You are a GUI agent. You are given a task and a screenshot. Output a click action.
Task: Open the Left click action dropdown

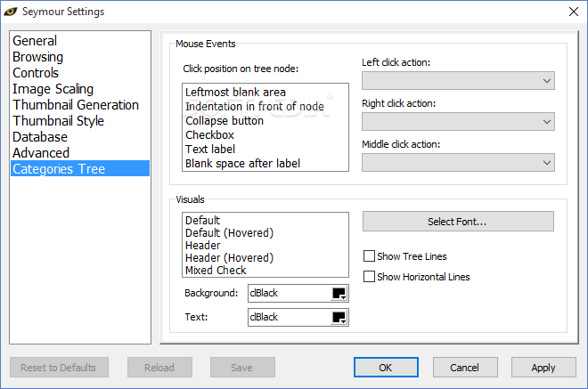point(458,81)
